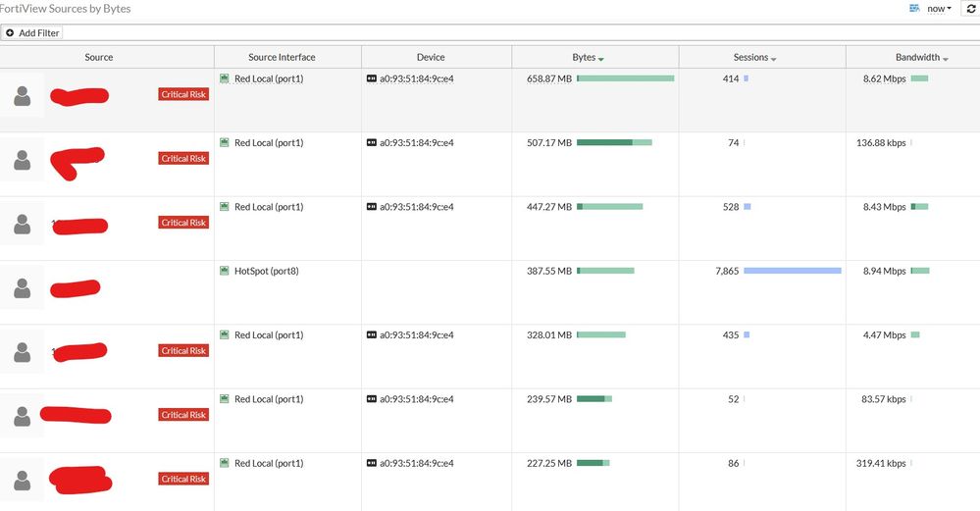Click the empty filter input bar
Viewport: 980px width, 511px height.
[x=490, y=32]
